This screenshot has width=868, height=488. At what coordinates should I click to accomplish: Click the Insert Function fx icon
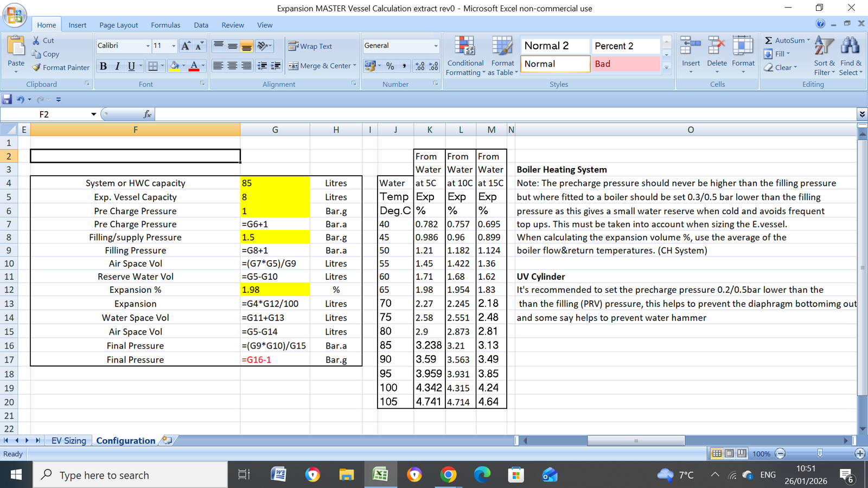point(147,114)
